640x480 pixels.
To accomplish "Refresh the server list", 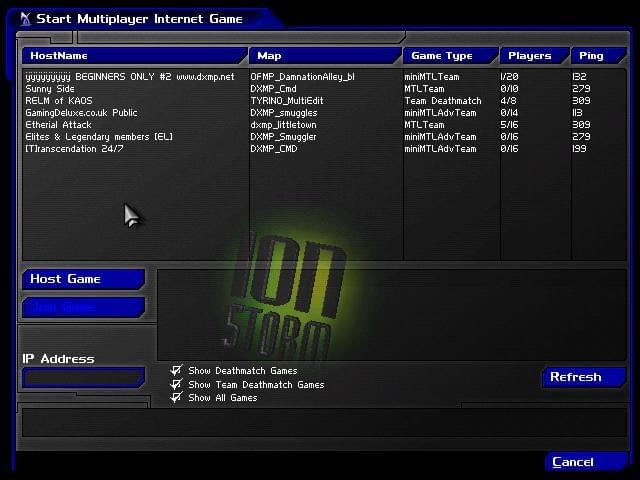I will [x=584, y=377].
